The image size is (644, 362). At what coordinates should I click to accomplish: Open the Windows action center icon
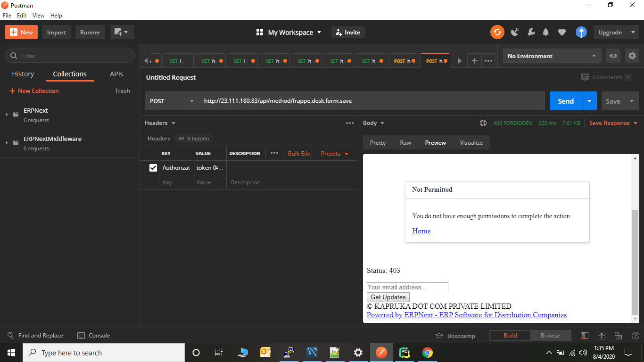coord(628,353)
